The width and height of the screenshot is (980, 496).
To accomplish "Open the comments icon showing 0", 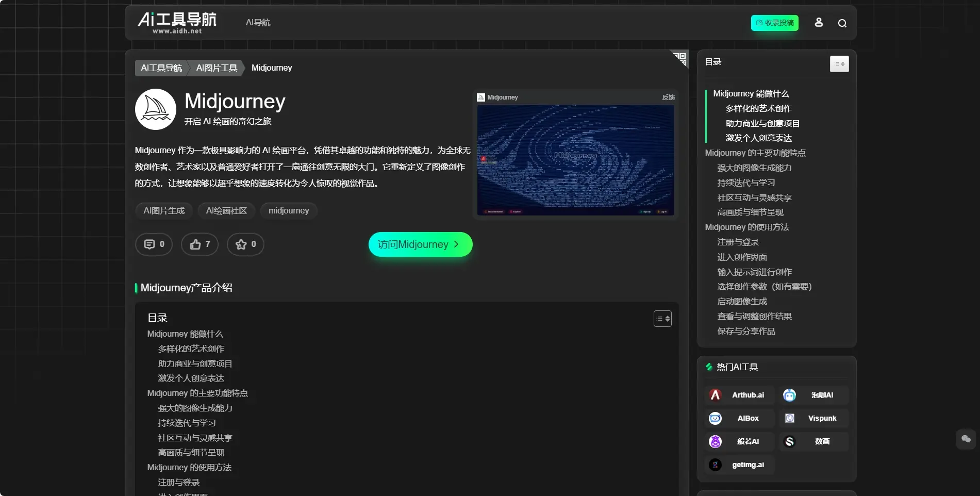I will point(153,244).
